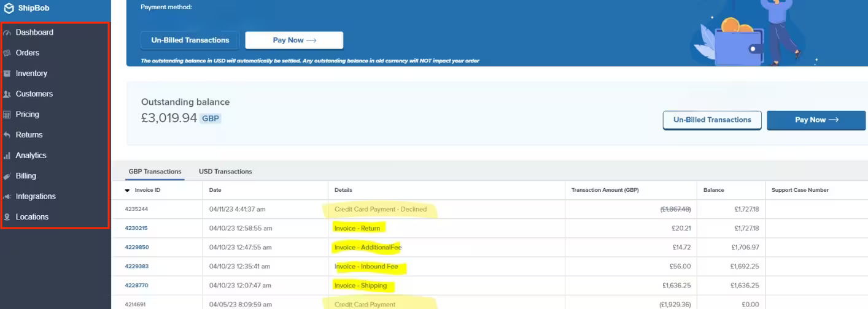Click the Date column header
Screen dimensions: 868x309
(x=215, y=190)
